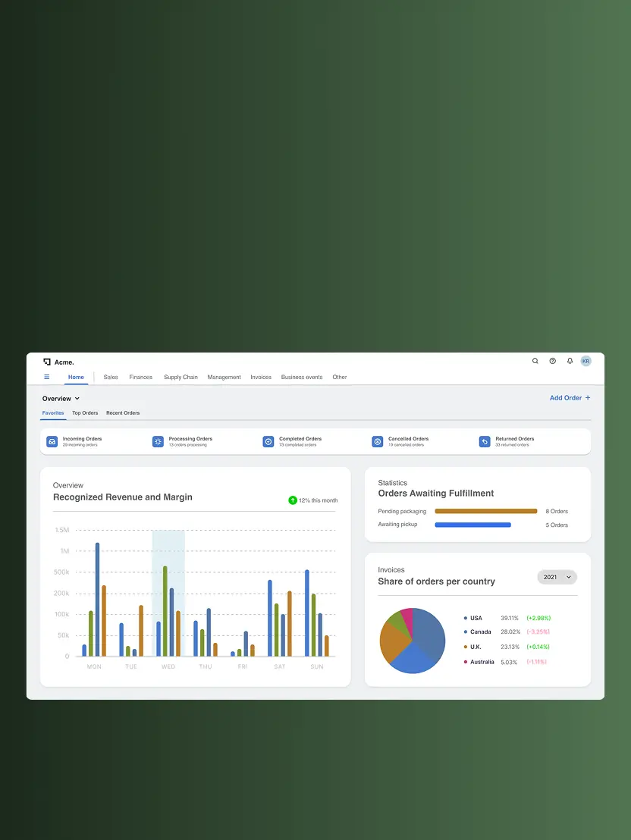The image size is (631, 840).
Task: Click the Completed Orders checkmark icon
Action: click(x=268, y=441)
